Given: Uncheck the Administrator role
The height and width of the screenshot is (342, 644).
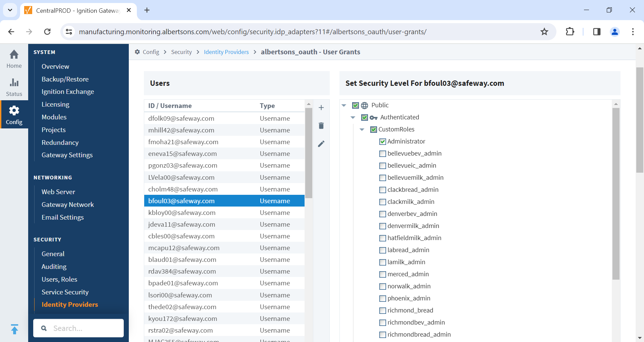Looking at the screenshot, I should (382, 141).
